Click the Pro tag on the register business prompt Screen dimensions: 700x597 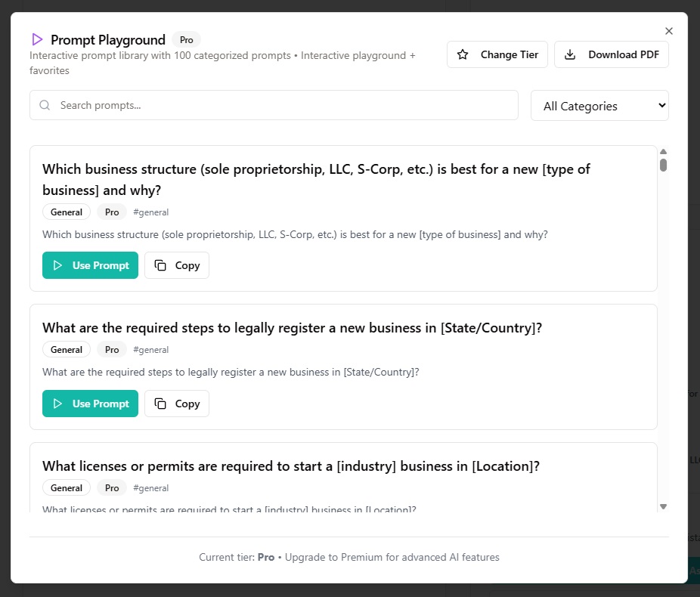pyautogui.click(x=112, y=350)
